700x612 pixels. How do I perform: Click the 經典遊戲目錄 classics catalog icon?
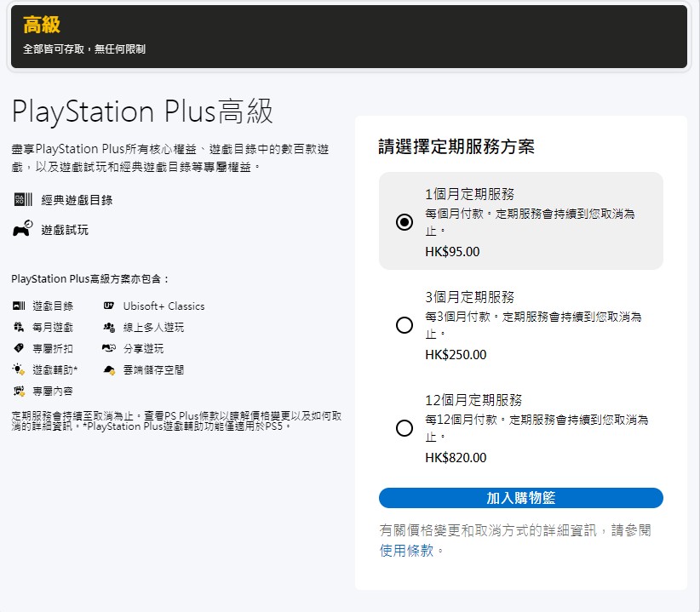tap(23, 200)
